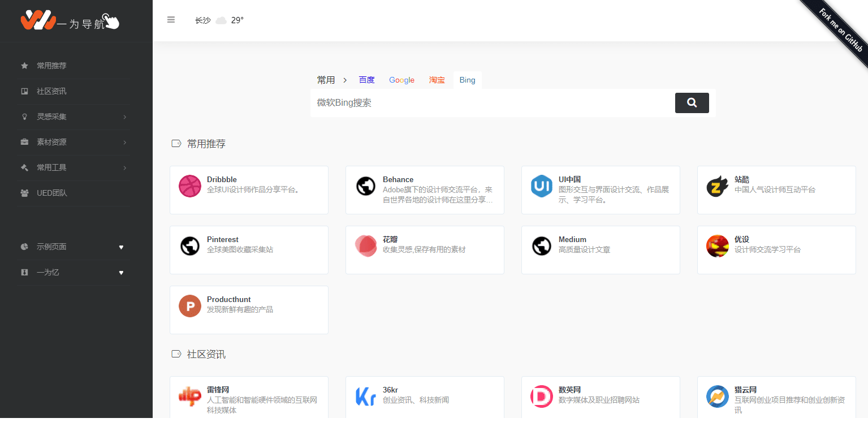Click the 全球UI设计师作品分享平台。 description
The width and height of the screenshot is (868, 431).
click(x=255, y=189)
